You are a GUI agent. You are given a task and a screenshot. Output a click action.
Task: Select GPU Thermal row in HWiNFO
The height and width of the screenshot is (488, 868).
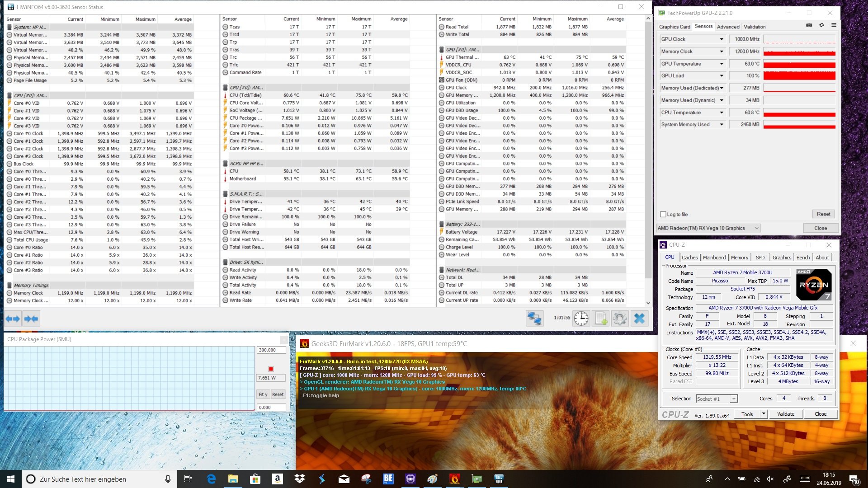(x=532, y=57)
